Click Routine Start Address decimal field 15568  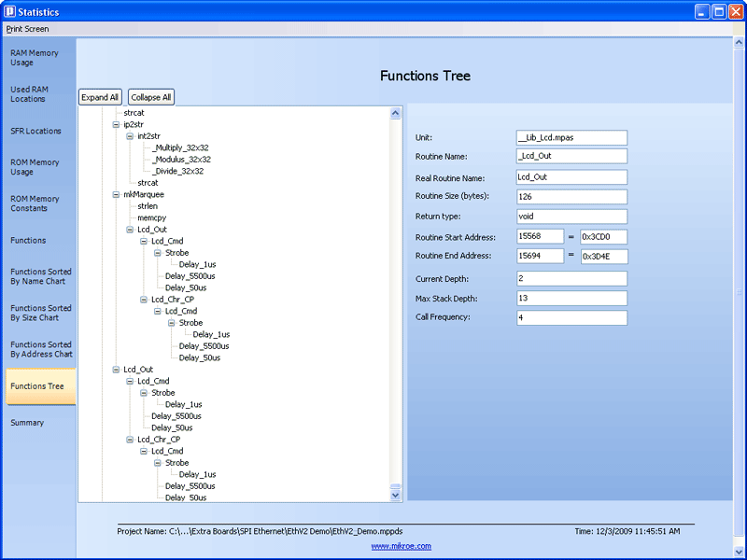pyautogui.click(x=541, y=237)
